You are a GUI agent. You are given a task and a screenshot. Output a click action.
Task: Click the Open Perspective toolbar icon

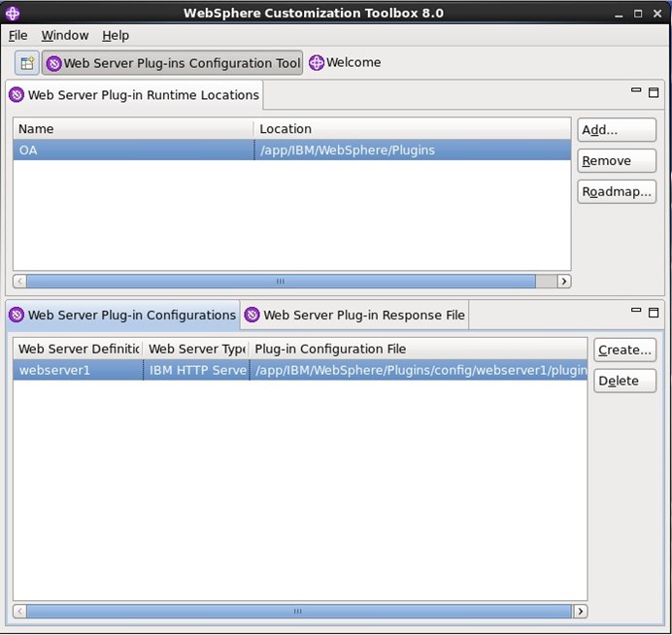click(27, 63)
